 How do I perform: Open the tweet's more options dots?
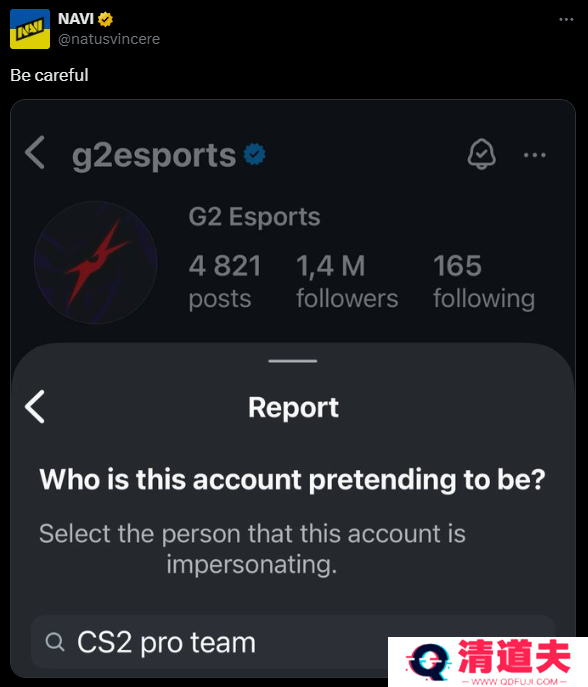coord(566,19)
